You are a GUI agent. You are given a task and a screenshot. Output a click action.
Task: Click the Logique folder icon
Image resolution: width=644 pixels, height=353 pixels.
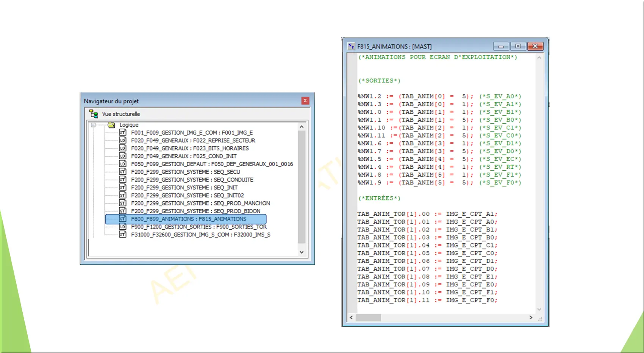click(111, 125)
